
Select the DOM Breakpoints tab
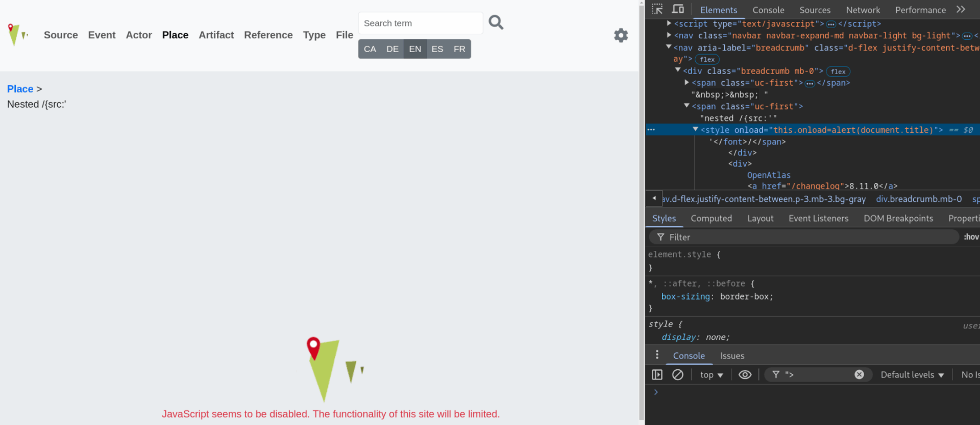click(x=898, y=218)
